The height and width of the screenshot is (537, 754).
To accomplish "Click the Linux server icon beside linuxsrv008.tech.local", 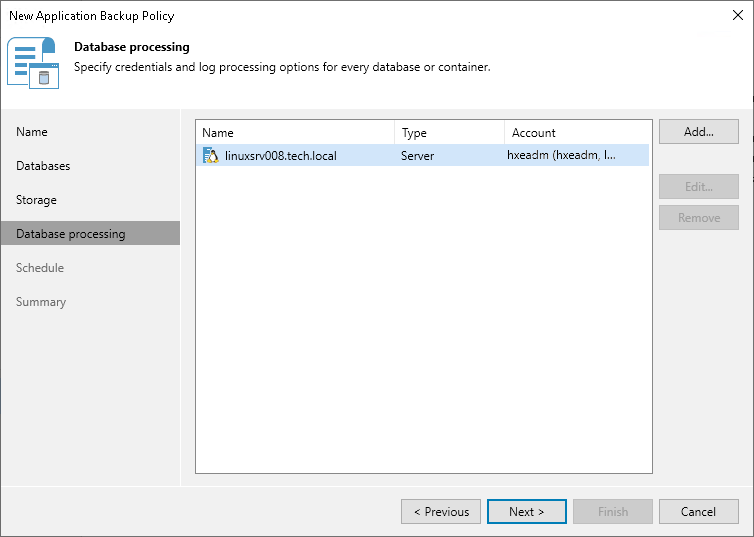I will (211, 155).
